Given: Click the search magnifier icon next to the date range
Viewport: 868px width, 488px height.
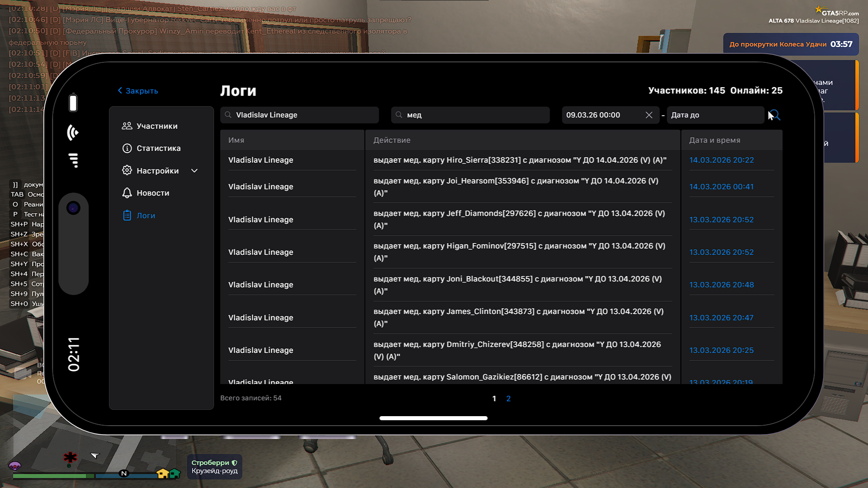Looking at the screenshot, I should click(775, 115).
